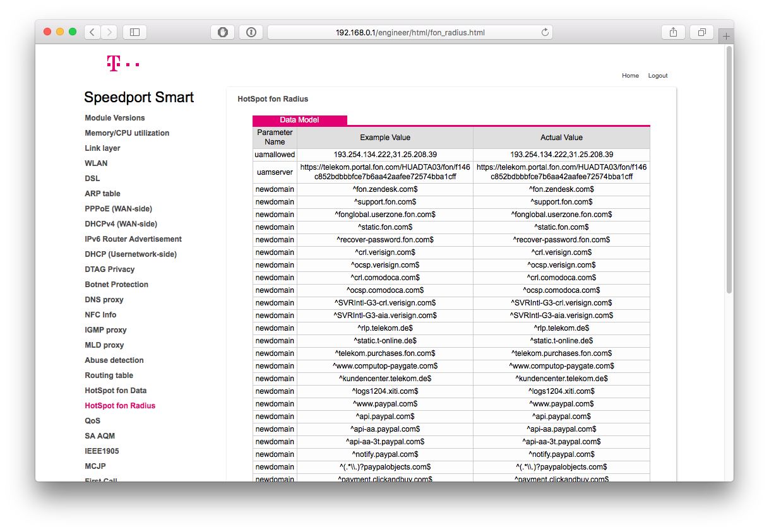
Task: Open the page info circled-i icon
Action: [x=251, y=32]
